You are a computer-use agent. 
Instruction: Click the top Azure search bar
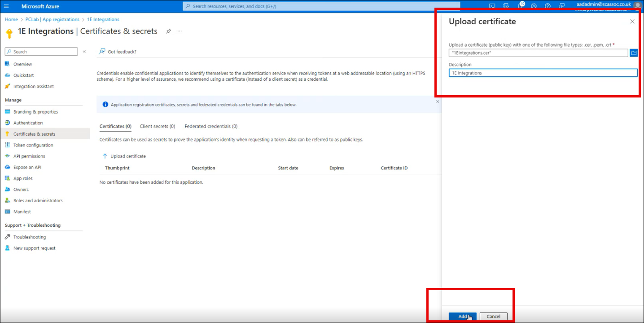pos(321,6)
